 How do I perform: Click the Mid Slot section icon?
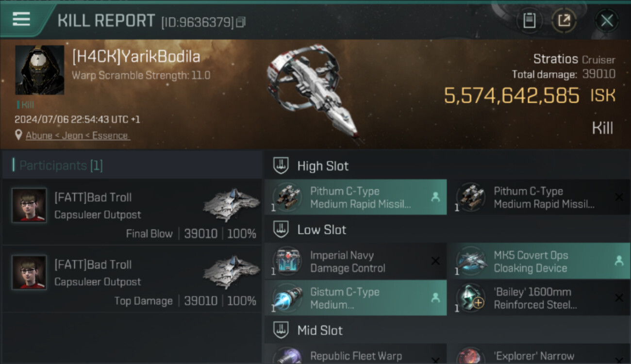point(281,331)
